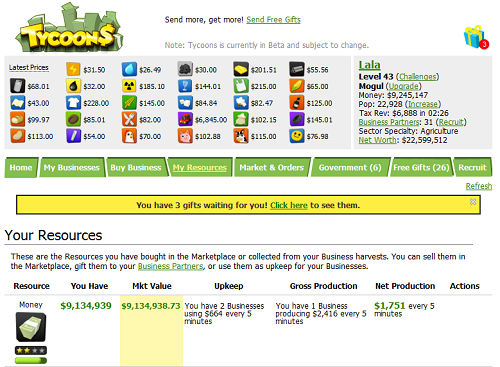
Task: Click the oil drop icon at $32.00
Action: [x=73, y=86]
